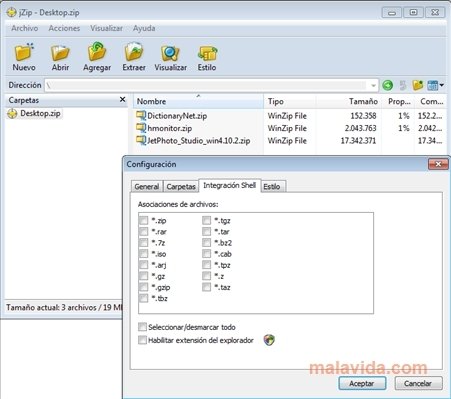This screenshot has height=399, width=451.
Task: Click the Cancelar button
Action: 418,383
